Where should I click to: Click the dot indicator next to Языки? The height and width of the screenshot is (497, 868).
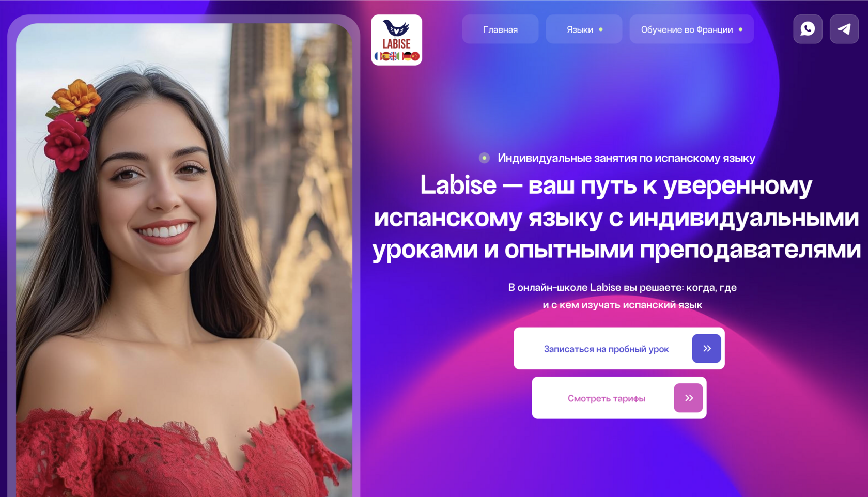point(601,29)
